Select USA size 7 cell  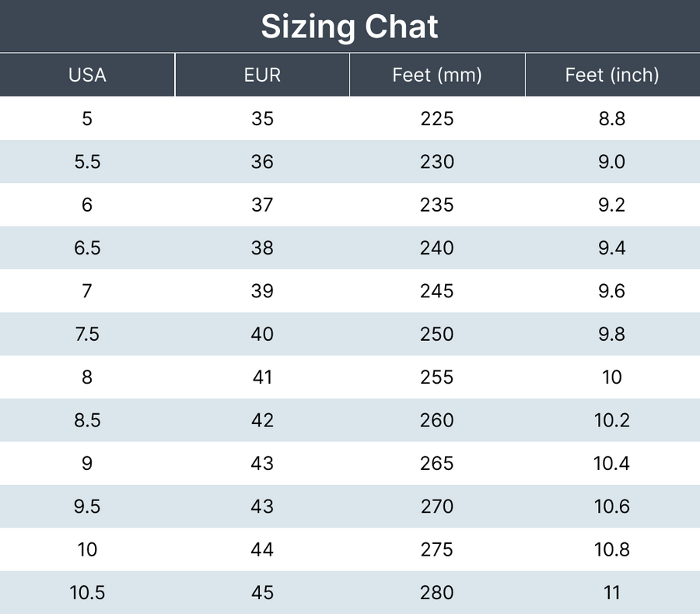pyautogui.click(x=87, y=291)
